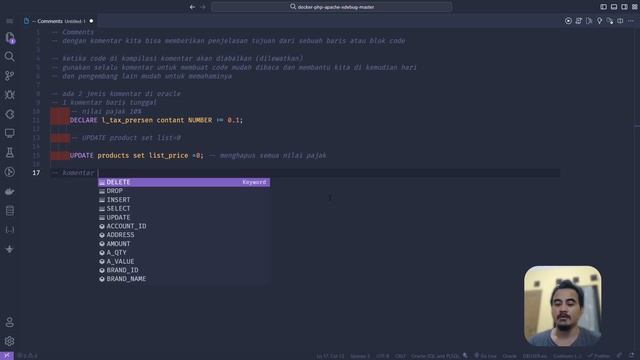Choose DELETE keyword from the suggestion list
640x360 pixels.
pos(184,182)
